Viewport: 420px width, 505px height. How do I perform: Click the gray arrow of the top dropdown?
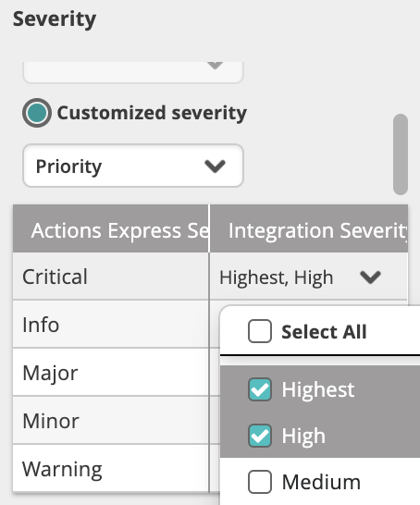point(215,66)
